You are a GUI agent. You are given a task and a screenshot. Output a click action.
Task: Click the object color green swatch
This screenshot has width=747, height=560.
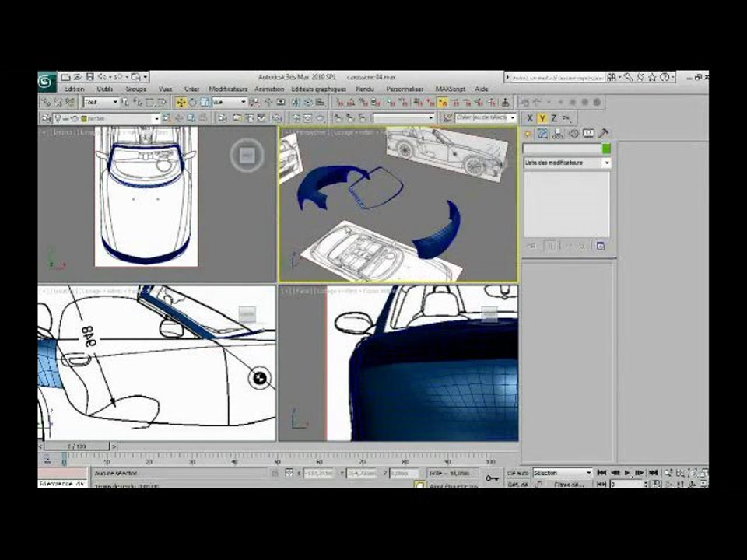(x=606, y=149)
